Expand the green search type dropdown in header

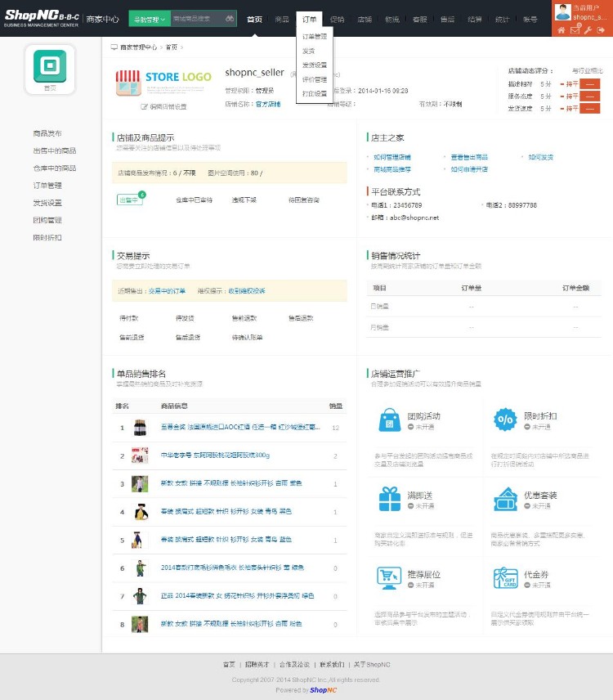pos(149,18)
